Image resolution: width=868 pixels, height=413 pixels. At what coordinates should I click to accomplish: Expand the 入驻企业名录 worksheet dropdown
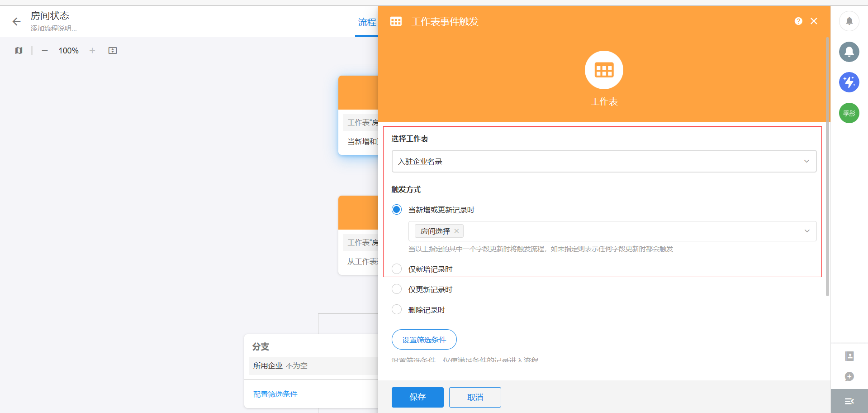pyautogui.click(x=806, y=162)
